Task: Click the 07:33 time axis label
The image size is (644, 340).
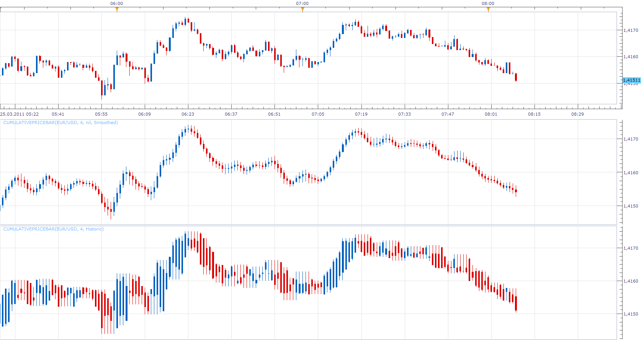Action: coord(405,114)
